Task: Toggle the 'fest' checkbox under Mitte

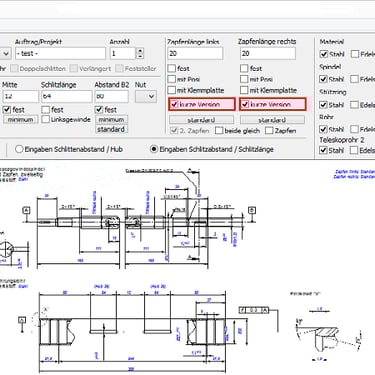Action: 7,109
